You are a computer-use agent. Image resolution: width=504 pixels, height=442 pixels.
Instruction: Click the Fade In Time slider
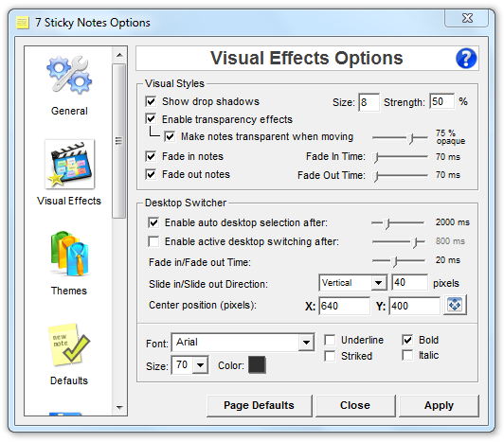coord(400,157)
